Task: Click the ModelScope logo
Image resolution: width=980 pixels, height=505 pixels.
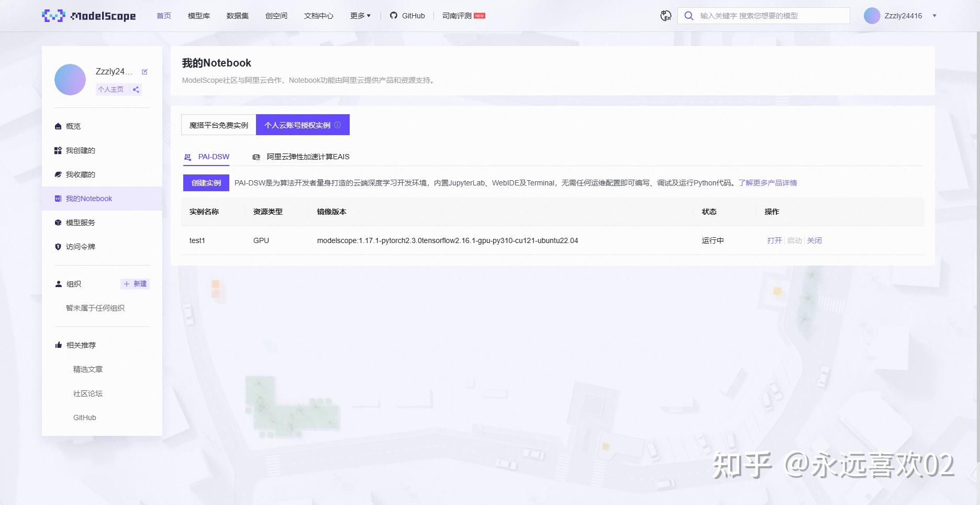Action: click(x=88, y=16)
